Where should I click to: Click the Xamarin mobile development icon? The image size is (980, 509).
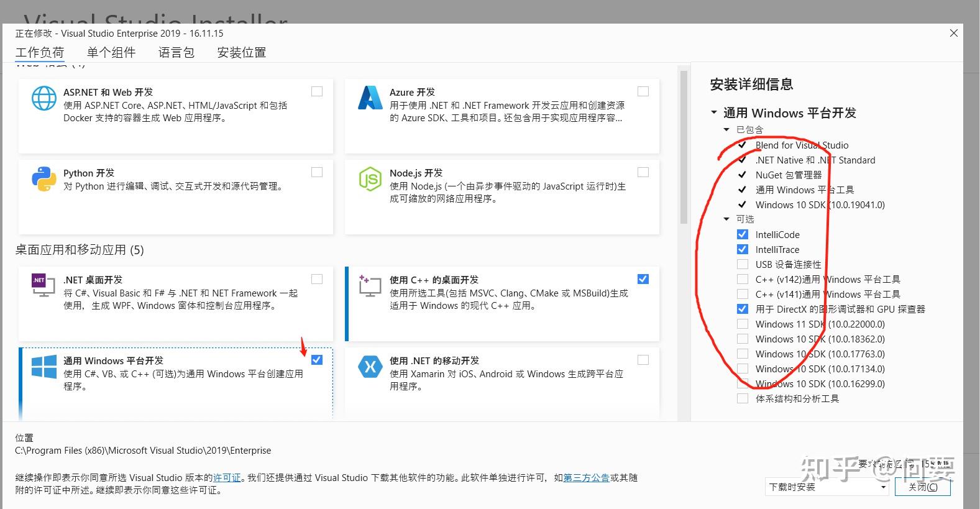[370, 367]
